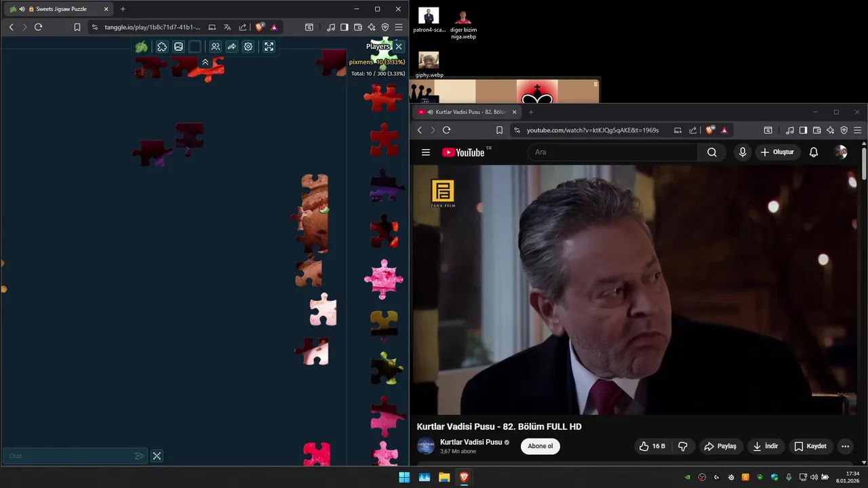Click the Oluştur create button
The height and width of the screenshot is (488, 868).
coord(777,152)
